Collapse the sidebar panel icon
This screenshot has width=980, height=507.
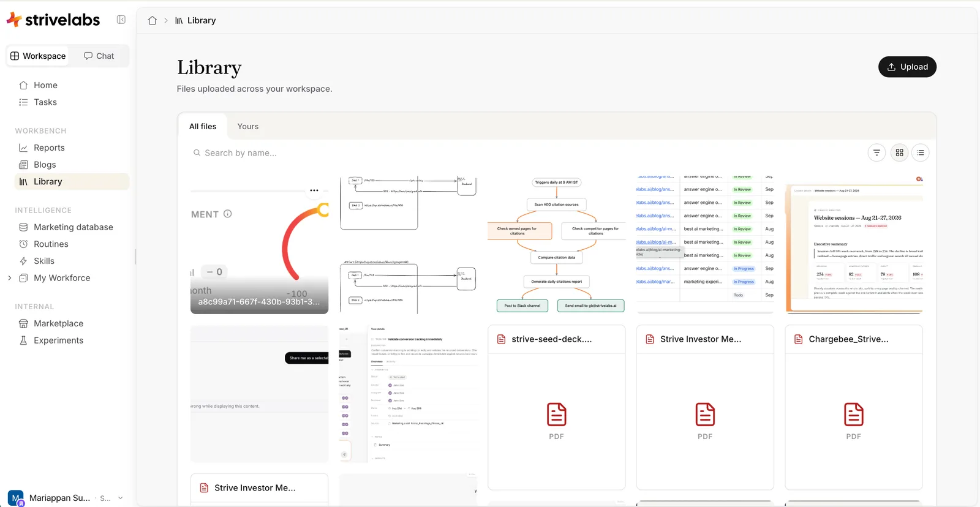tap(121, 20)
